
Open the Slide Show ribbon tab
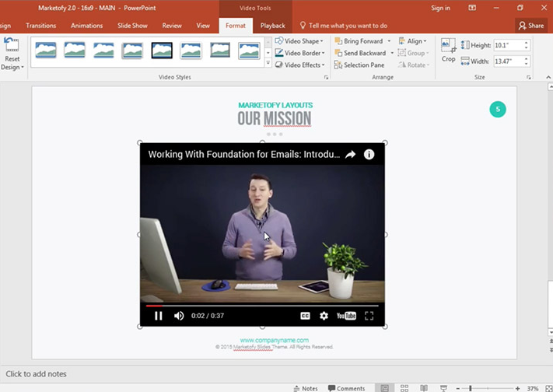pyautogui.click(x=131, y=26)
